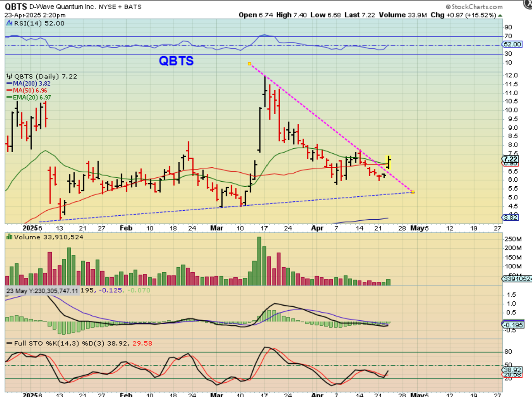Click the blue -0.125 MACD signal value

click(x=111, y=290)
